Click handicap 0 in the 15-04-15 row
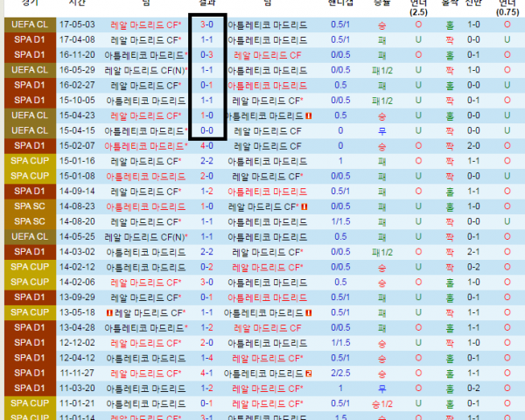 [340, 130]
